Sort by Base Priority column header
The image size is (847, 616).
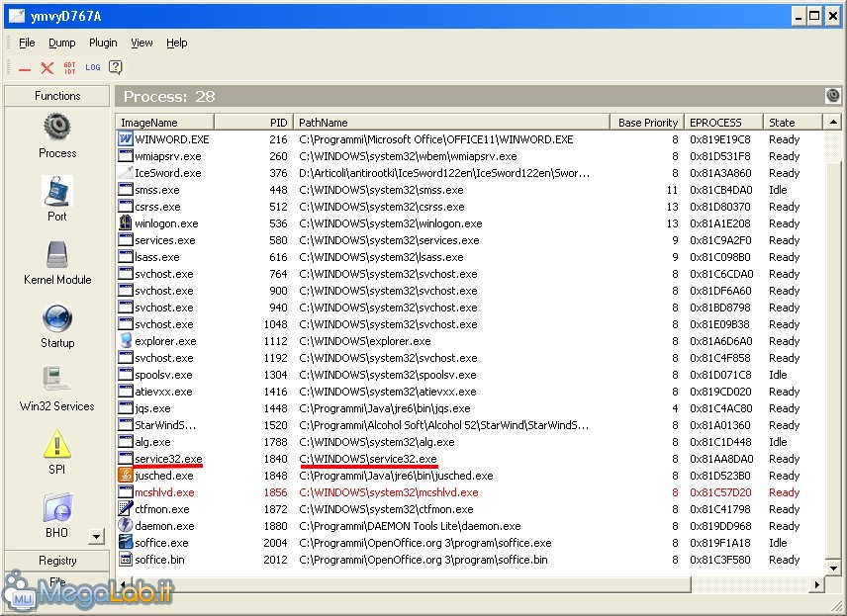click(x=647, y=123)
